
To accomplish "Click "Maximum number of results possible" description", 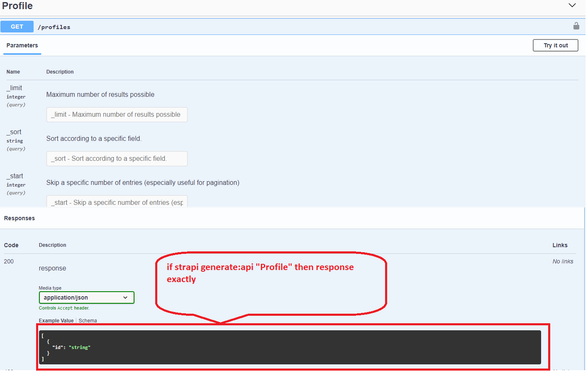I will (x=100, y=95).
